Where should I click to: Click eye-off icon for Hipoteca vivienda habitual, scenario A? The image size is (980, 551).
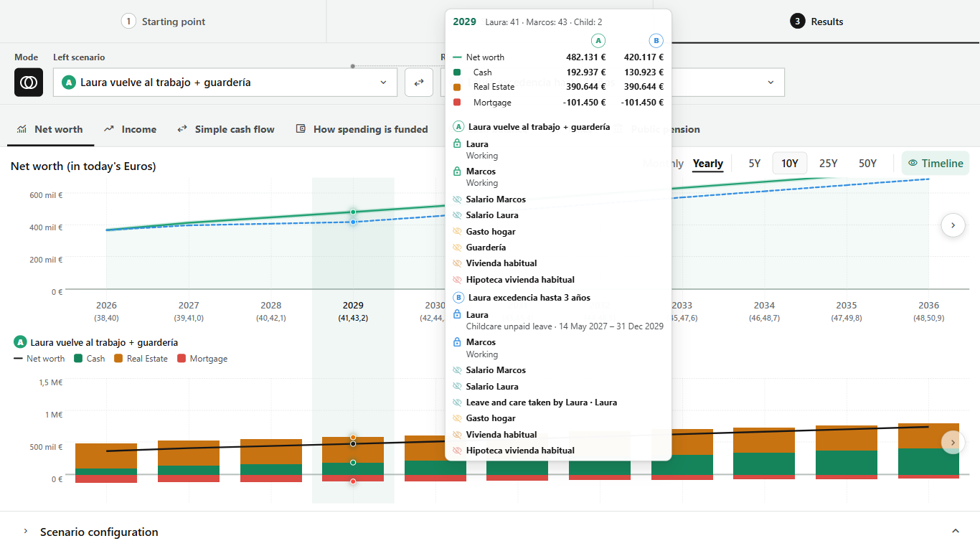(x=458, y=280)
